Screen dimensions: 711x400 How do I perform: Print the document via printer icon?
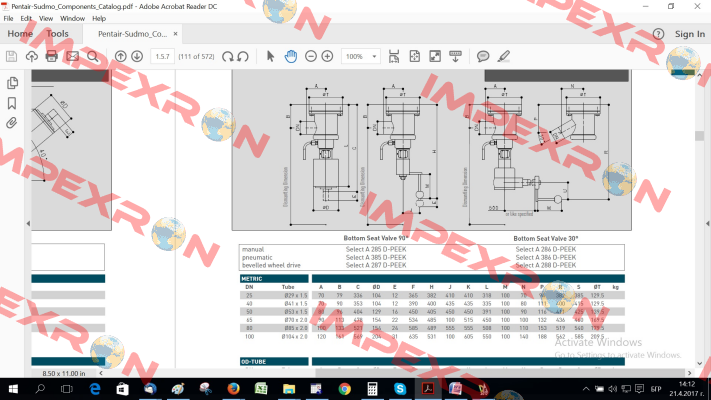tap(52, 56)
